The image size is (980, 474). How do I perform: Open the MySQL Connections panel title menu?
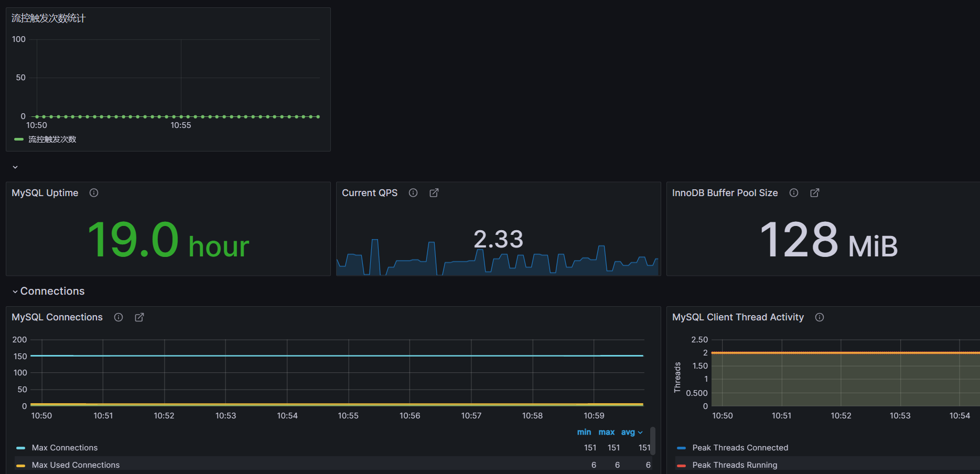[x=57, y=317]
